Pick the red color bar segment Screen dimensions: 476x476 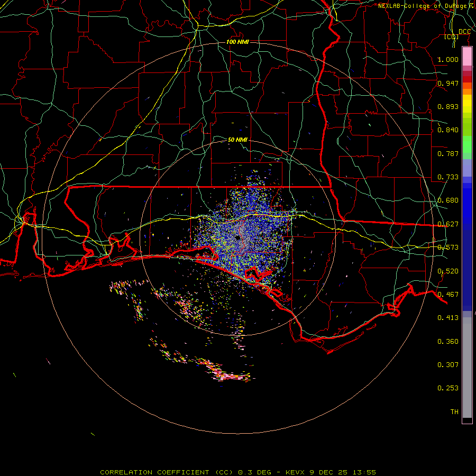coord(467,79)
